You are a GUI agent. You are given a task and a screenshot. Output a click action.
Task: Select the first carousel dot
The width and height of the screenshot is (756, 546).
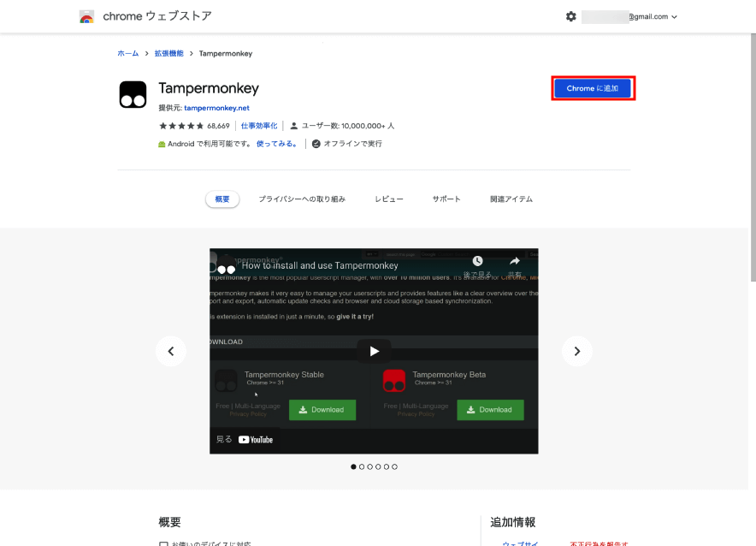coord(353,467)
